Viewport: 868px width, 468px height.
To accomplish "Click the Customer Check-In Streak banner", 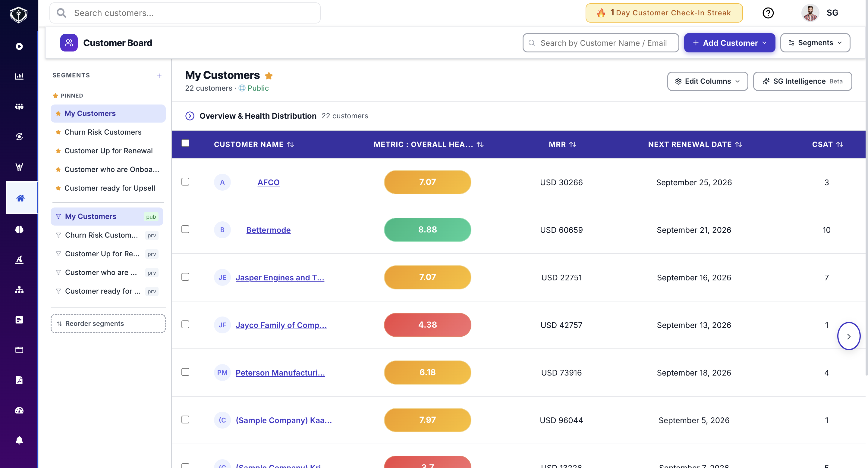I will (664, 13).
